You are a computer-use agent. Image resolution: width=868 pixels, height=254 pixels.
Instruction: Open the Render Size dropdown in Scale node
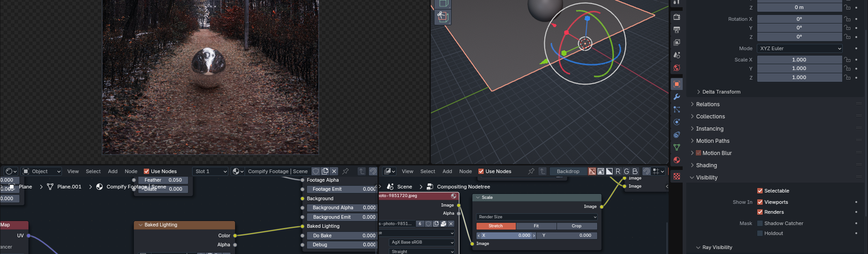pyautogui.click(x=537, y=217)
